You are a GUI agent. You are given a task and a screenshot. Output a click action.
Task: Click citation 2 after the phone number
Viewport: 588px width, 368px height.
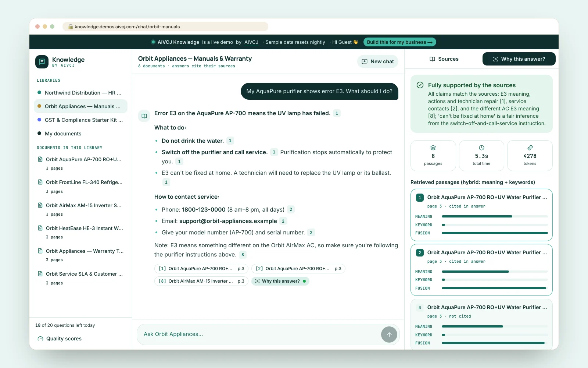click(291, 210)
